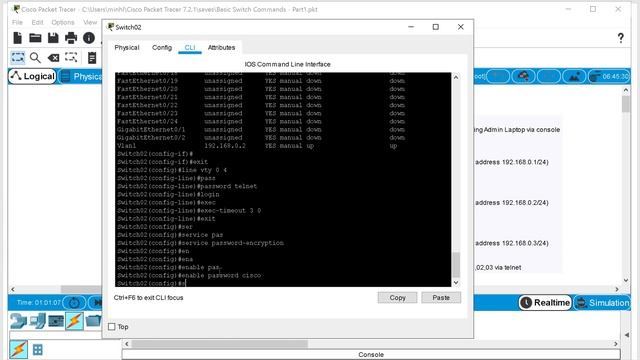640x360 pixels.
Task: Click '02,03 via telnet' note text
Action: pos(498,268)
